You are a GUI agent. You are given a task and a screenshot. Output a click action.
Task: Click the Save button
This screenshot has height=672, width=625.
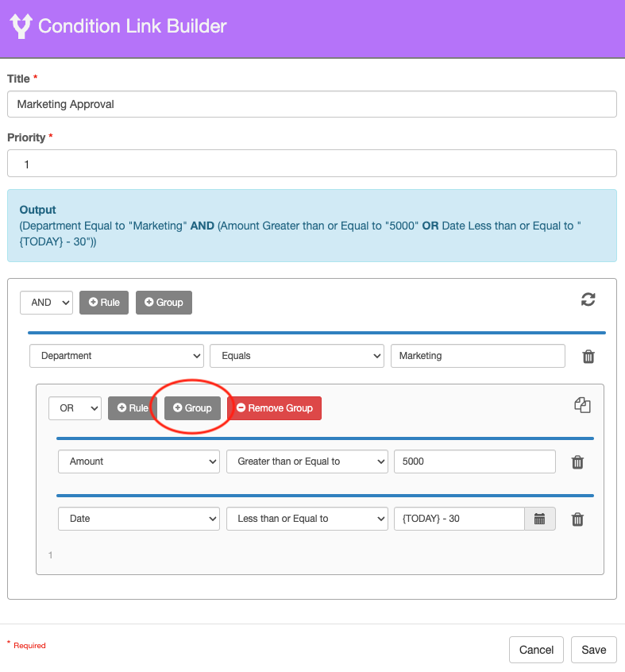coord(593,650)
